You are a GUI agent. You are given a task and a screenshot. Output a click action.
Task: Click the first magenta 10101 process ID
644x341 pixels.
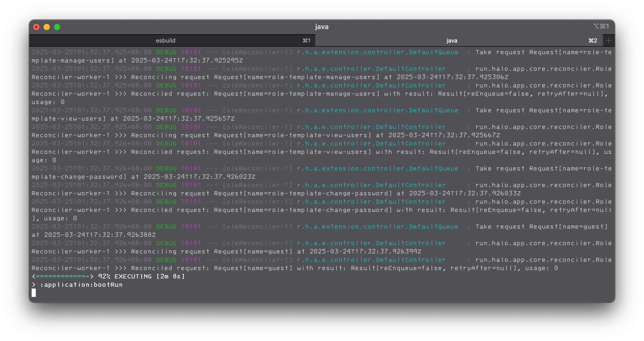[x=191, y=52]
